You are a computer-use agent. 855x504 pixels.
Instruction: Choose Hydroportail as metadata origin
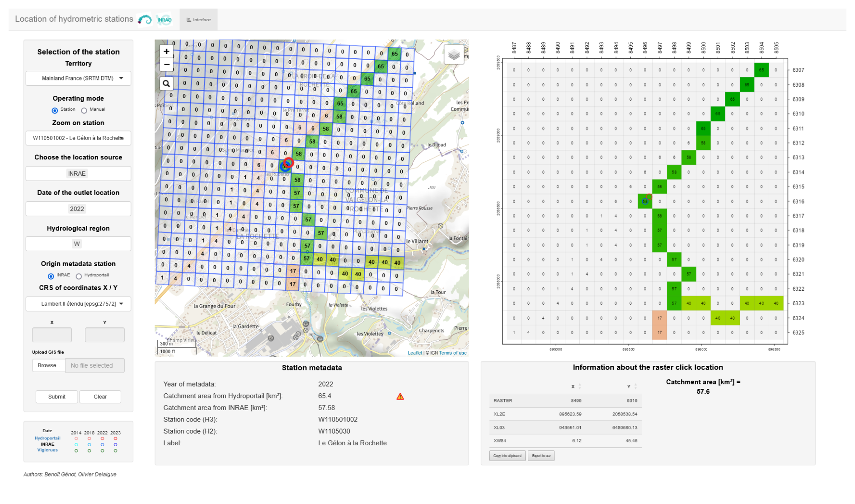79,276
